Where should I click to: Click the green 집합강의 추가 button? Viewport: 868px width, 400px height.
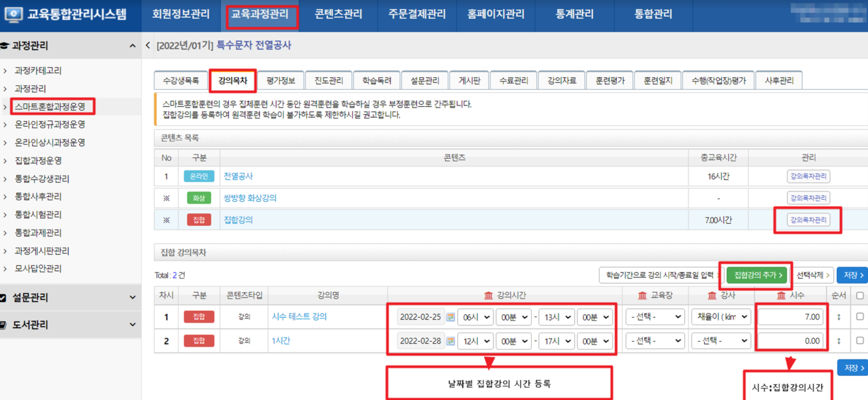coord(758,275)
